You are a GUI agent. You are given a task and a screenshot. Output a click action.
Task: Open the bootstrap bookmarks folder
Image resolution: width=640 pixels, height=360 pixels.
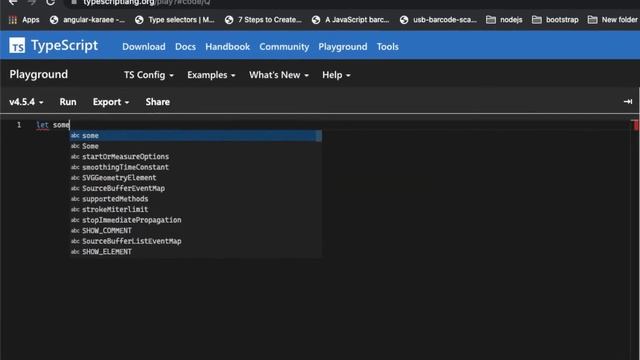pos(555,20)
